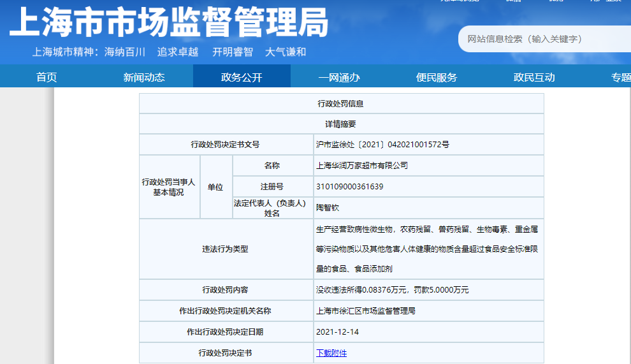Select the decision date 2021-12-14

[337, 332]
